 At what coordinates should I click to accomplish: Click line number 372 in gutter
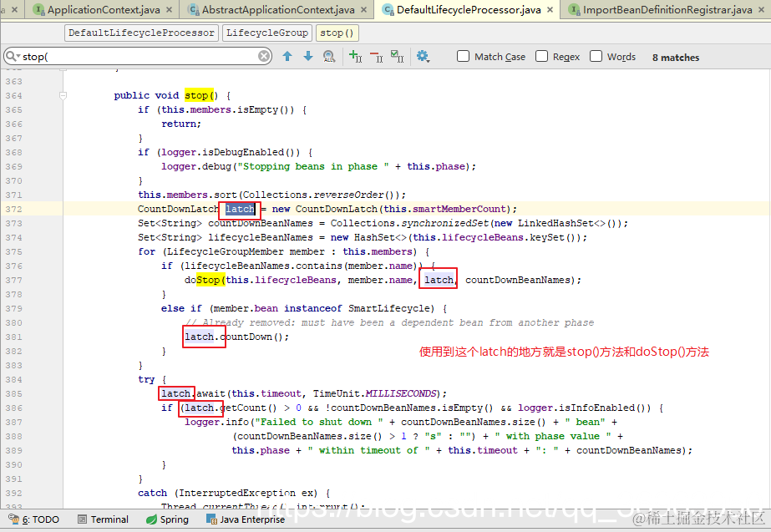click(x=13, y=209)
